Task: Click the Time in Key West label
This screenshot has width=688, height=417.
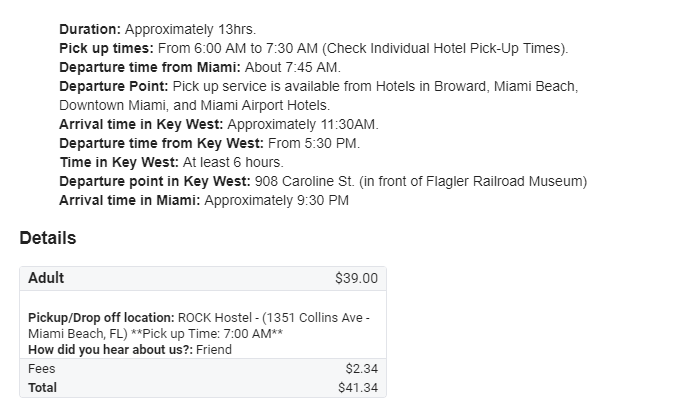Action: pos(118,162)
